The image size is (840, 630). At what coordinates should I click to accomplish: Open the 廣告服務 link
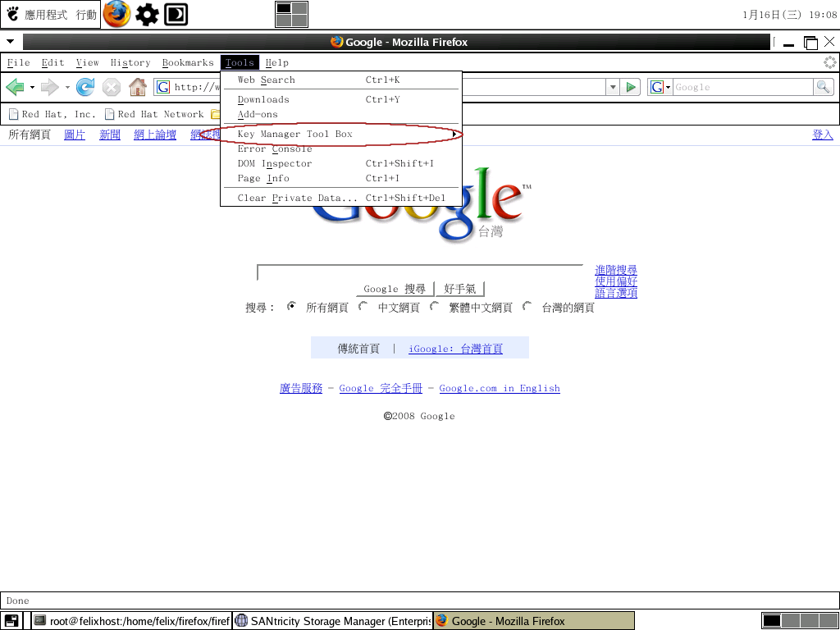(301, 388)
